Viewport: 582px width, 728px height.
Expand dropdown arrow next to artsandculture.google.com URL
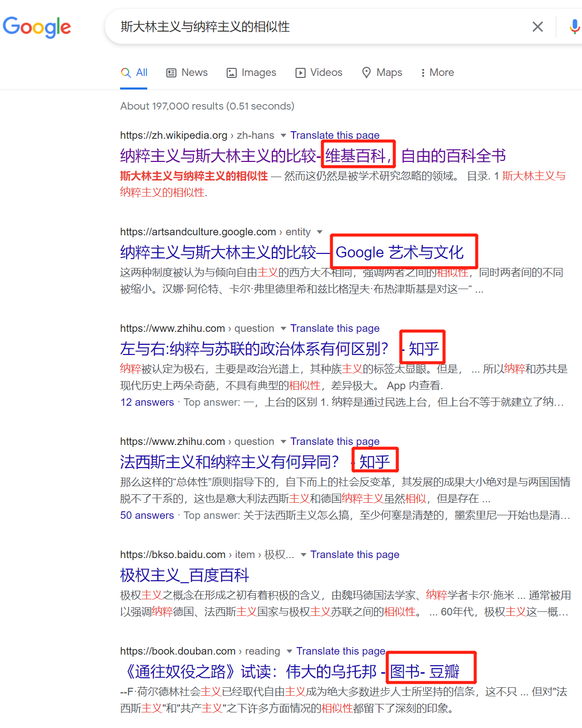click(319, 232)
